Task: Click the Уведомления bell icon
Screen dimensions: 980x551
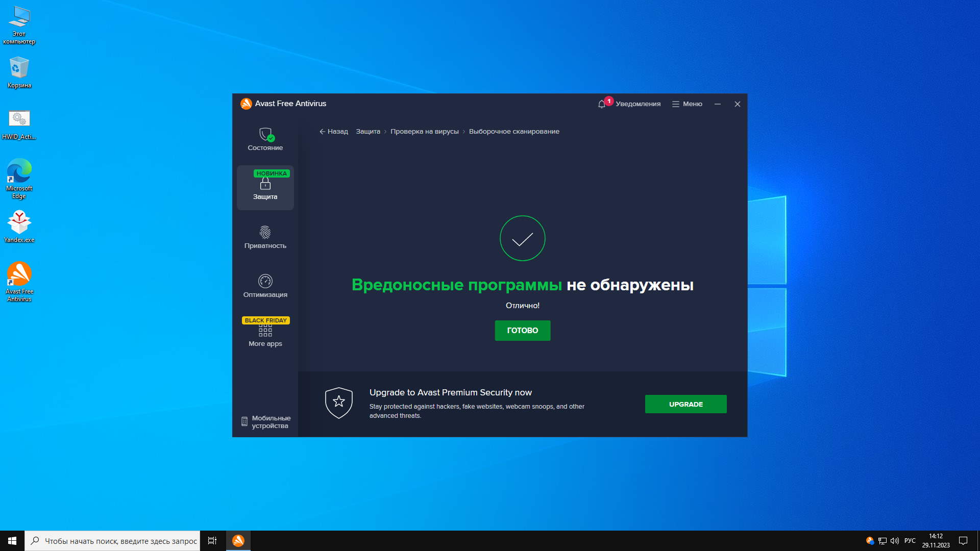Action: coord(602,104)
